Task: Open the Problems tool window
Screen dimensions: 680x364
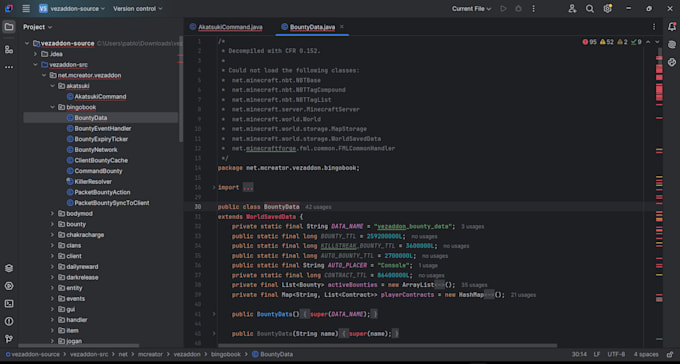Action: (x=9, y=321)
